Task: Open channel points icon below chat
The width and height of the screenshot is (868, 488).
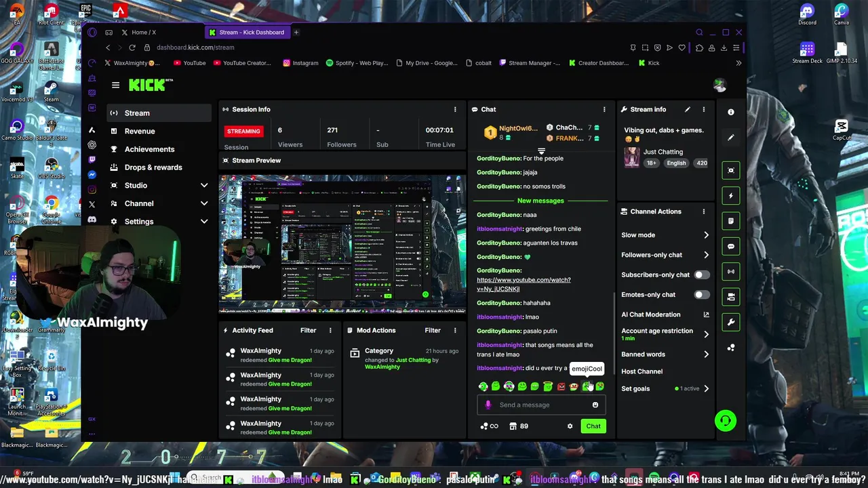Action: click(x=489, y=426)
